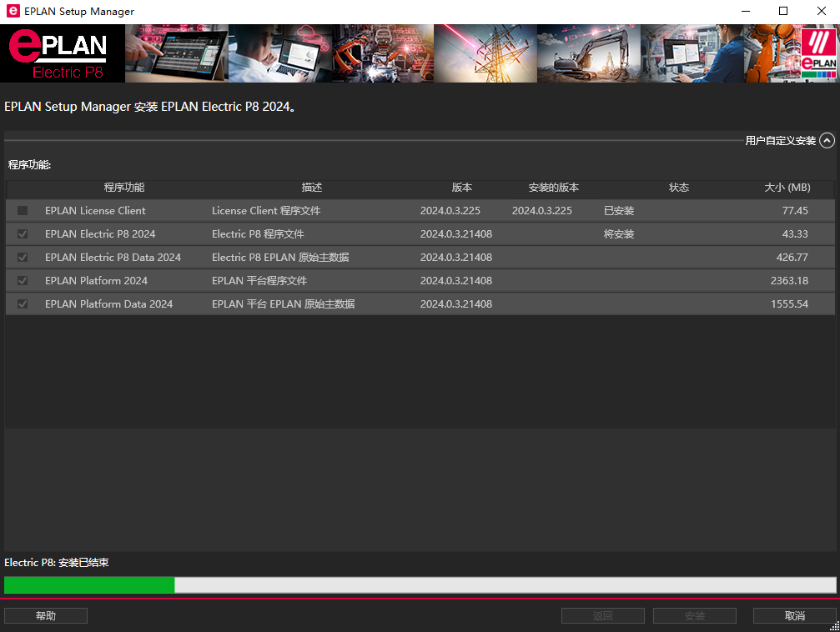The width and height of the screenshot is (840, 632).
Task: Select the EPLAN License Client row name
Action: 95,210
